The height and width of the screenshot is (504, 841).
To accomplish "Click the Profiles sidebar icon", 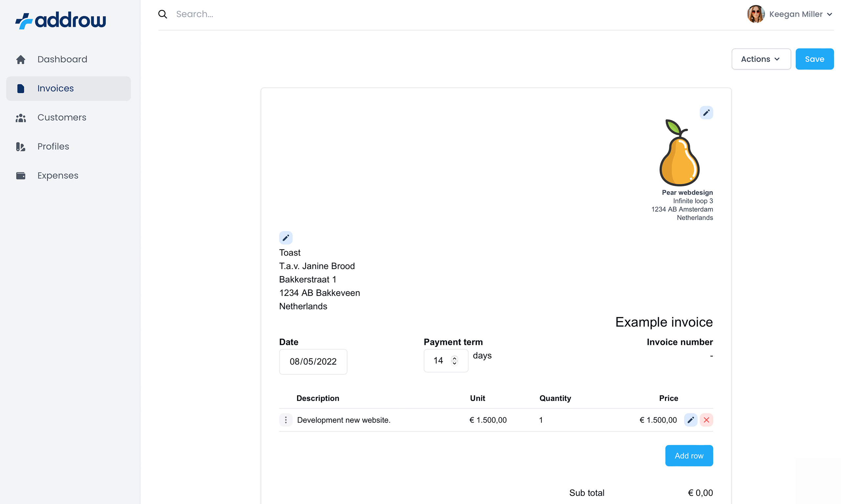I will coord(20,146).
